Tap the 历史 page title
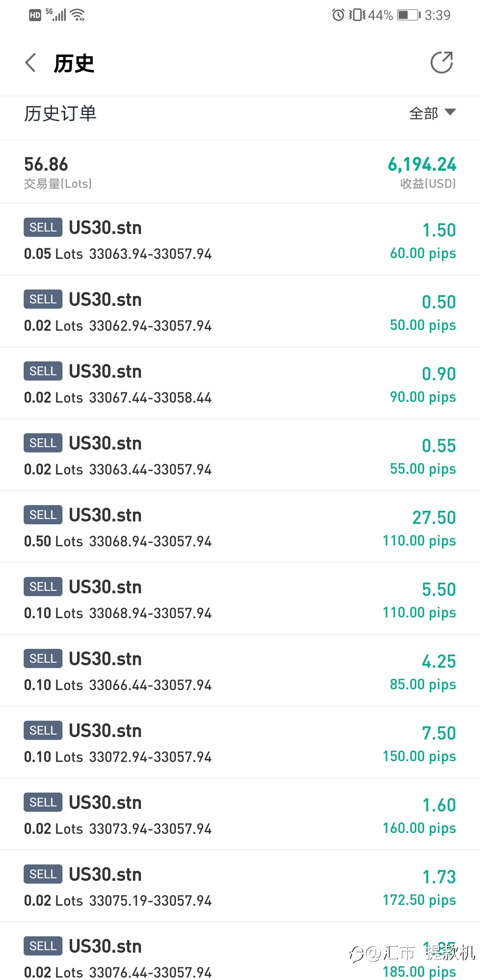This screenshot has width=480, height=980. (x=74, y=64)
